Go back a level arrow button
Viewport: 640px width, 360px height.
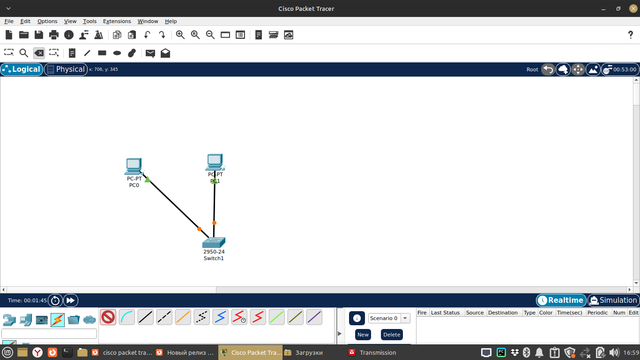pyautogui.click(x=548, y=69)
